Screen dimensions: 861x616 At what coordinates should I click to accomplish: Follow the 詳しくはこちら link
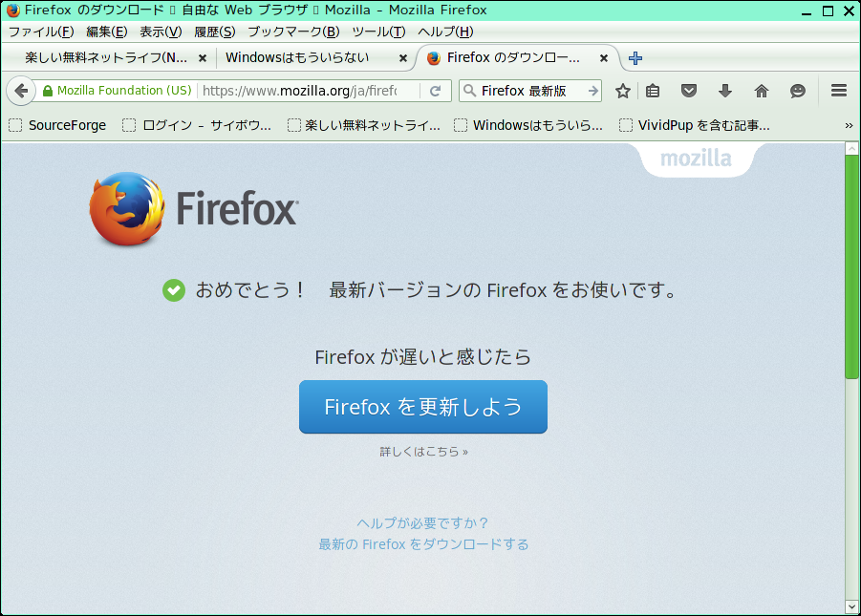tap(424, 452)
